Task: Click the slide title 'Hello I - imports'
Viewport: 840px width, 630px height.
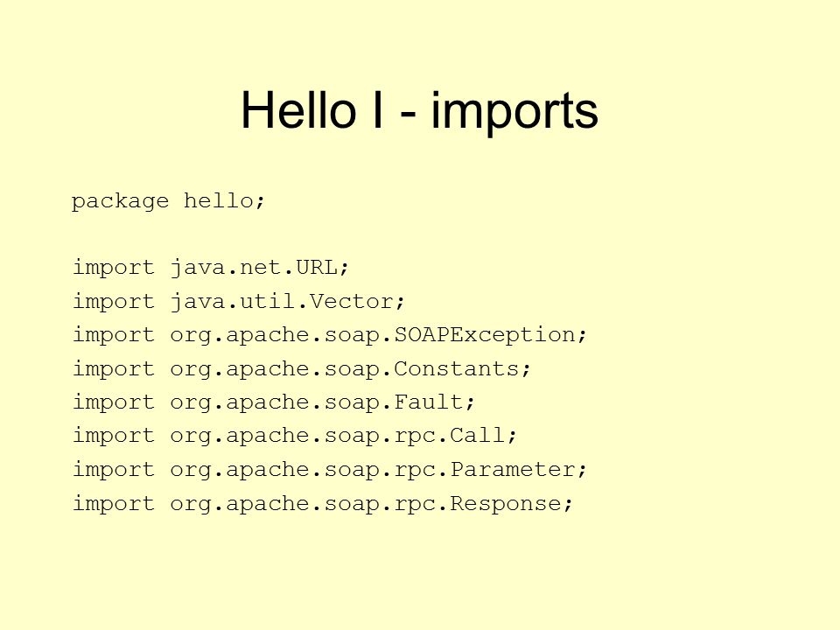Action: [x=419, y=111]
